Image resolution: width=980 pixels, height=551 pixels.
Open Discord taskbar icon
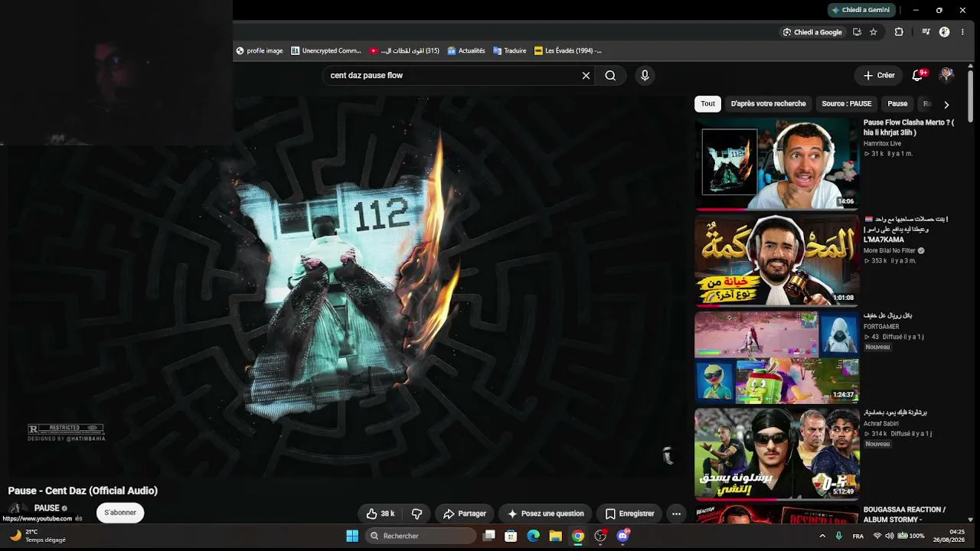tap(623, 536)
